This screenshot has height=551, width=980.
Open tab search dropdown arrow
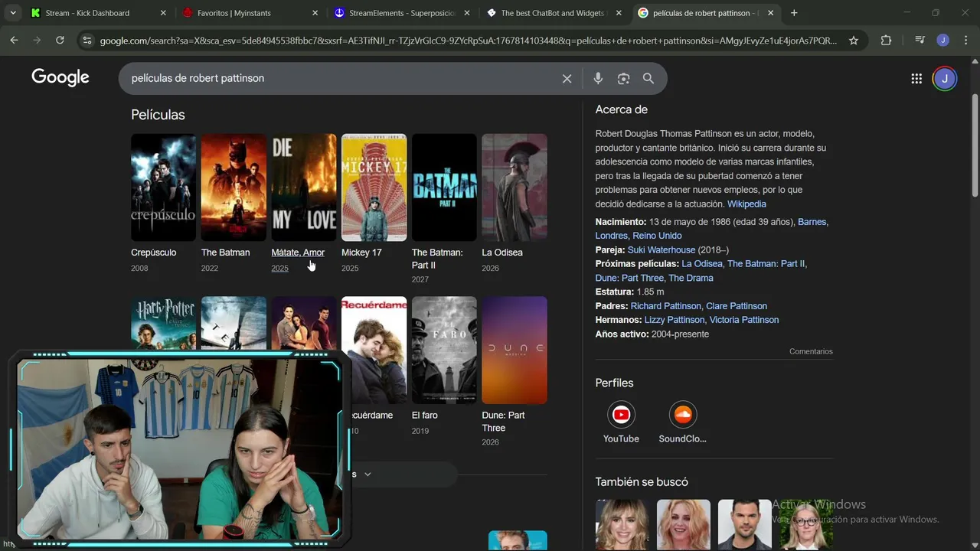[x=13, y=13]
